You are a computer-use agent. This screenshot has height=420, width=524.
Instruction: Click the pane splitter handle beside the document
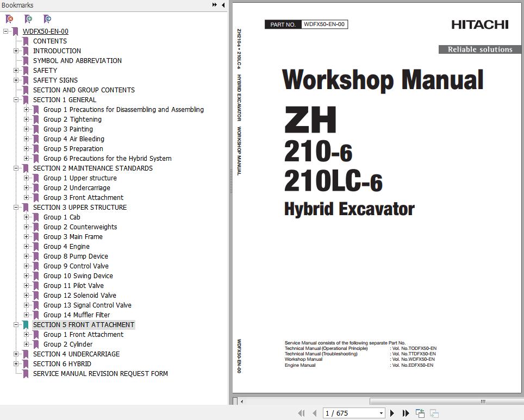(230, 181)
